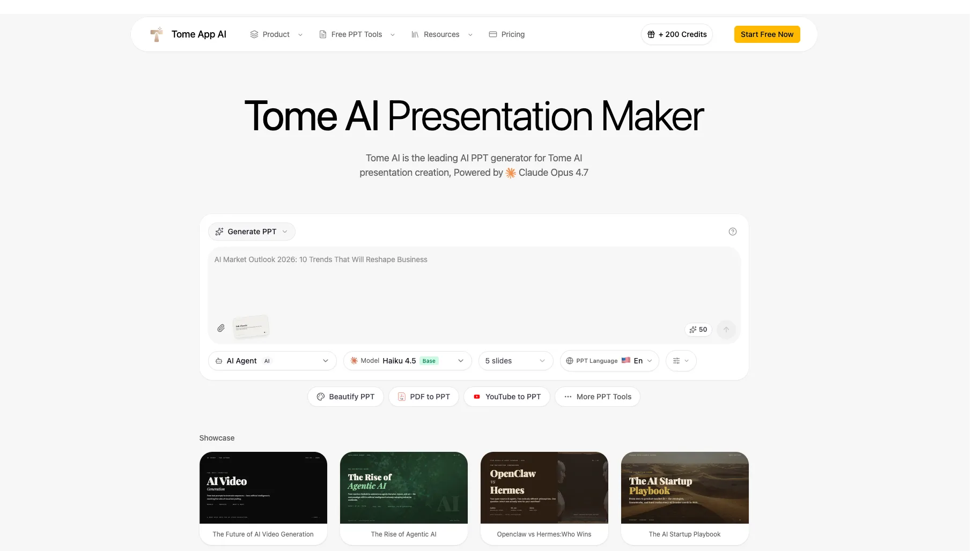The image size is (980, 551).
Task: Open the OpenClaw vs Hermes showcase thumbnail
Action: 544,488
